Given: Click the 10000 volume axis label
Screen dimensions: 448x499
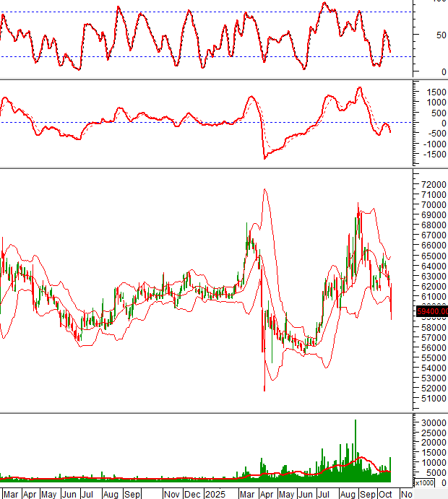Looking at the screenshot, I should (x=431, y=463).
